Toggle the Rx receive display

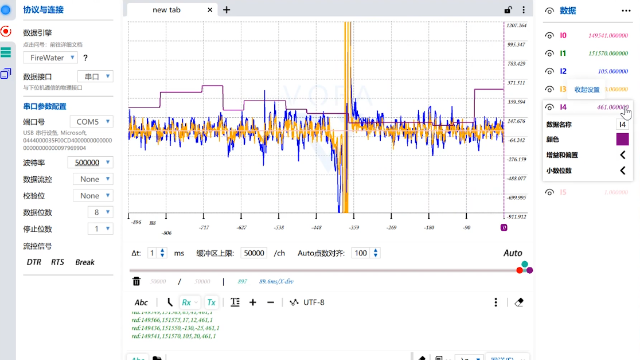(189, 302)
